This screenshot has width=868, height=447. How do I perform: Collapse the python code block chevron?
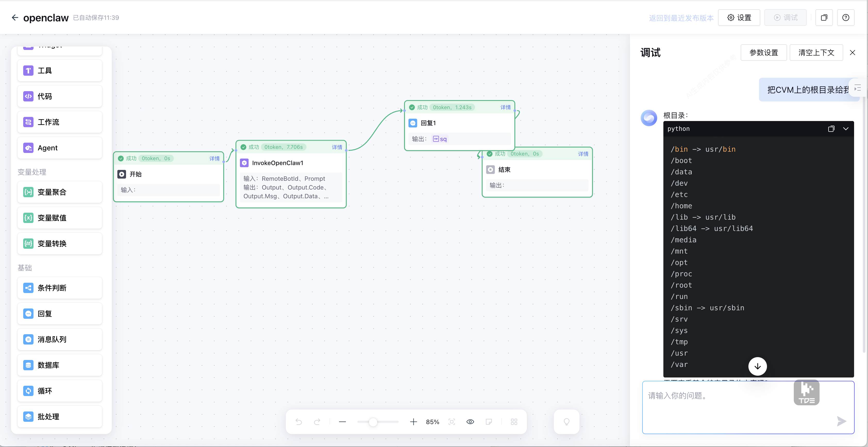tap(846, 129)
